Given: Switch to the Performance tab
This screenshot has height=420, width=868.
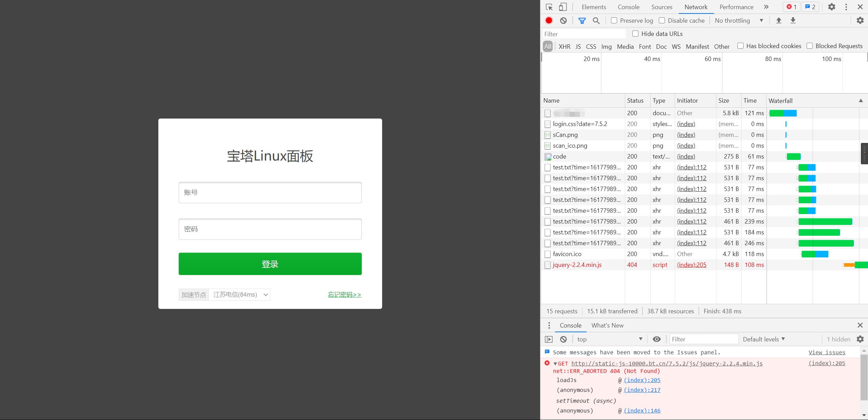Looking at the screenshot, I should (736, 7).
